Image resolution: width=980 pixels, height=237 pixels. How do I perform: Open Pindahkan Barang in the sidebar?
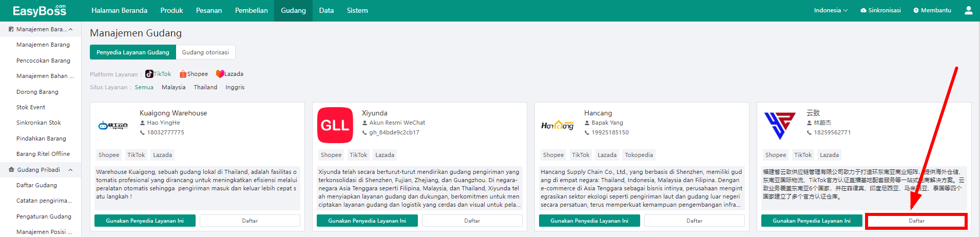click(41, 139)
